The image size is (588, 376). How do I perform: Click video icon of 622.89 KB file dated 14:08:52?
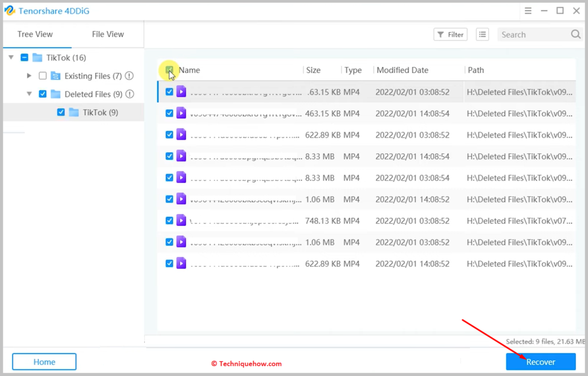181,263
